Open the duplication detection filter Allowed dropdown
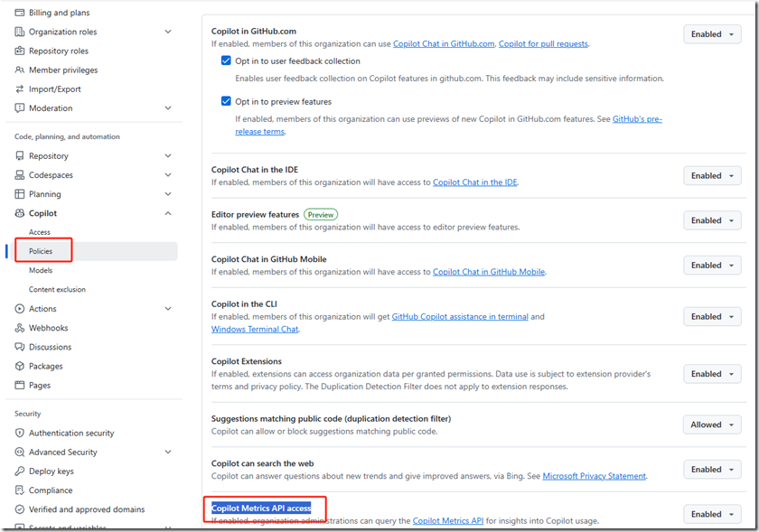759x532 pixels. pos(712,425)
